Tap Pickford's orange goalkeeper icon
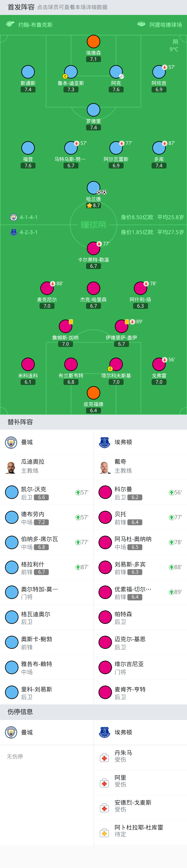 [x=93, y=393]
